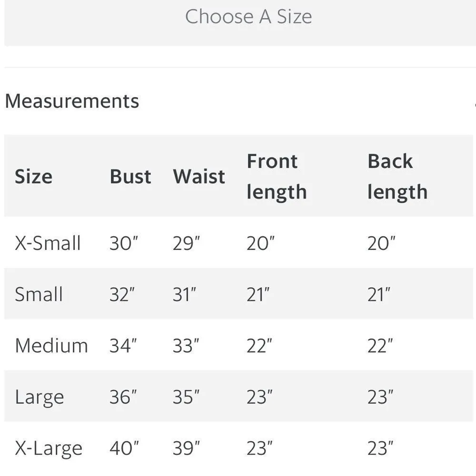
Task: Open the Choose A Size selector
Action: coord(248,17)
